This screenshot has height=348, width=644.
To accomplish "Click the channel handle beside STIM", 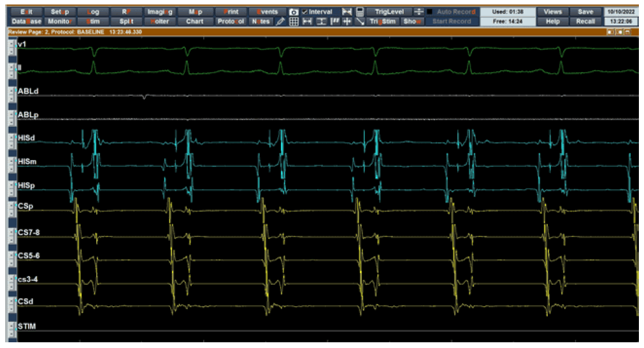I will 11,330.
